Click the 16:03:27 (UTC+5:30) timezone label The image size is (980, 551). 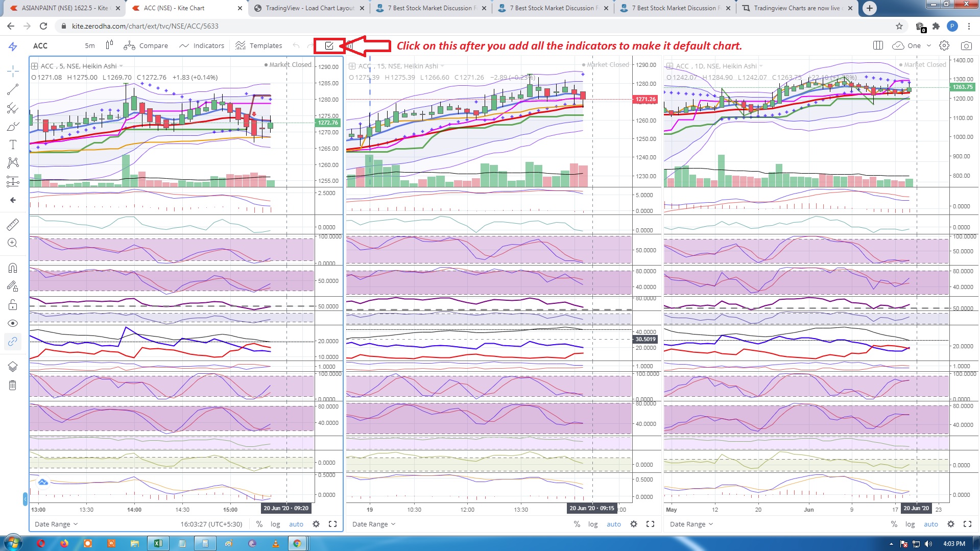tap(211, 524)
